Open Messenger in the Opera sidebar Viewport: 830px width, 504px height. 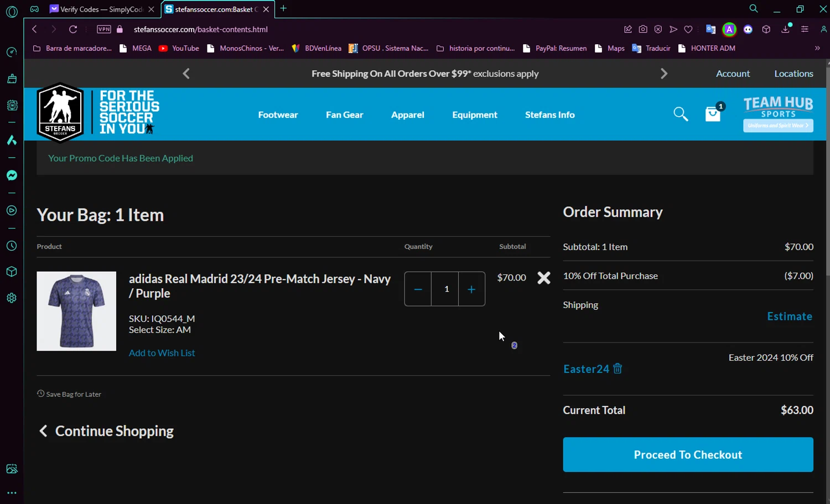[12, 175]
